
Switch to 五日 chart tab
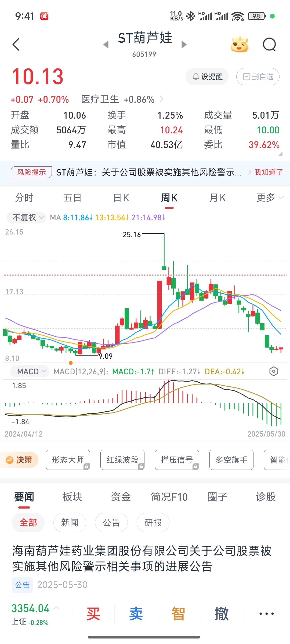(73, 198)
